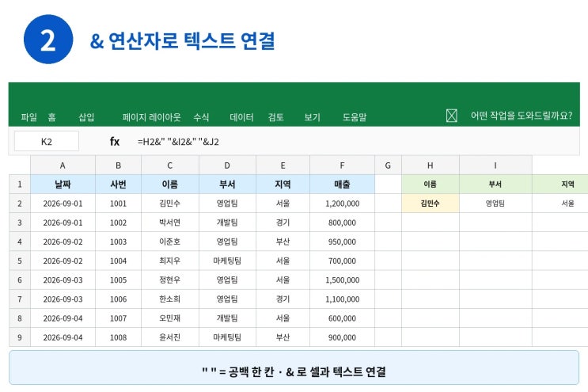588x392 pixels.
Task: Select the 페이지 레이아웃 tab
Action: [x=151, y=117]
